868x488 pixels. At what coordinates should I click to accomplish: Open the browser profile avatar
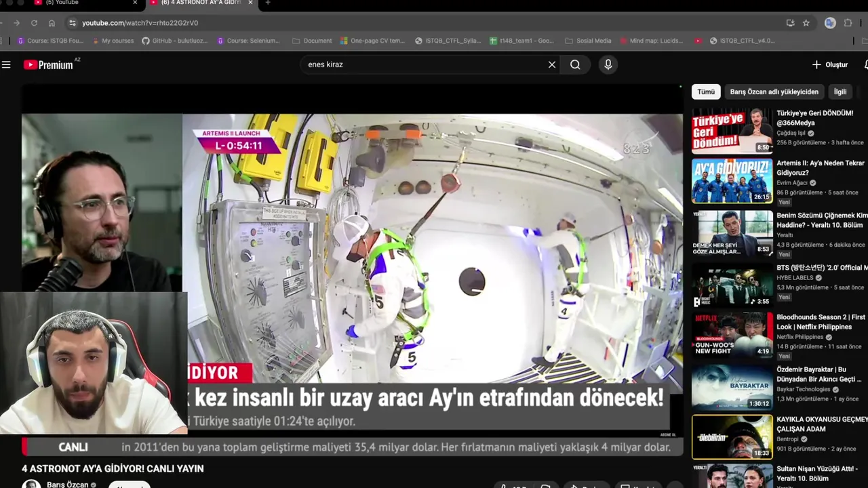(x=829, y=22)
